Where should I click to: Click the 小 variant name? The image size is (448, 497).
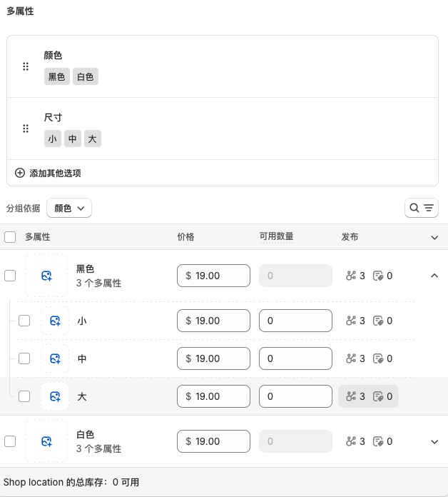82,321
